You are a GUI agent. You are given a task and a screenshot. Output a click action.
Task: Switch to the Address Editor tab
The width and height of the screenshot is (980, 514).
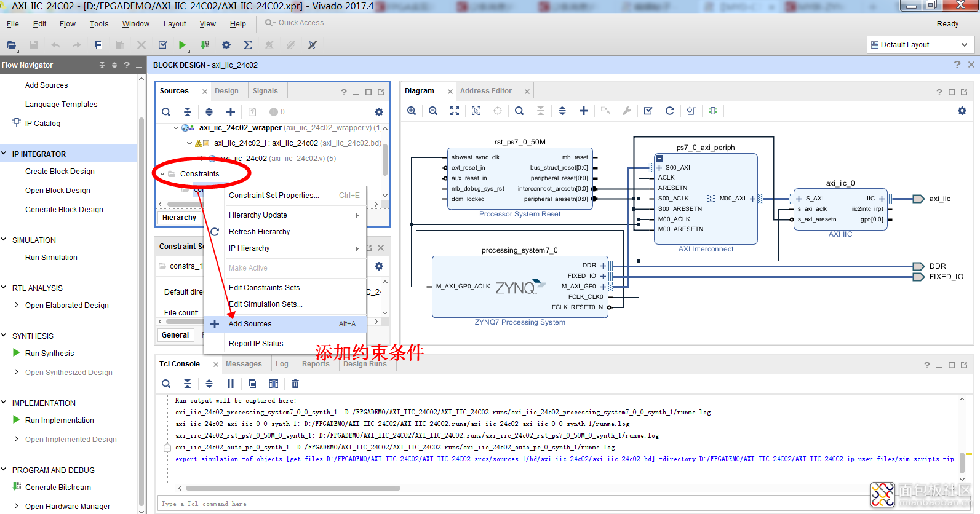tap(486, 91)
